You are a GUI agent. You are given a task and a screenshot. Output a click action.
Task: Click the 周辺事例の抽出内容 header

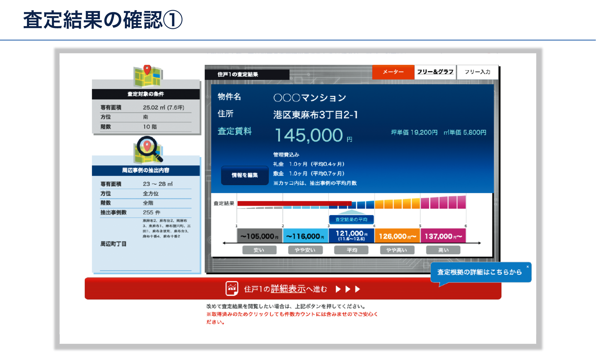[x=146, y=170]
